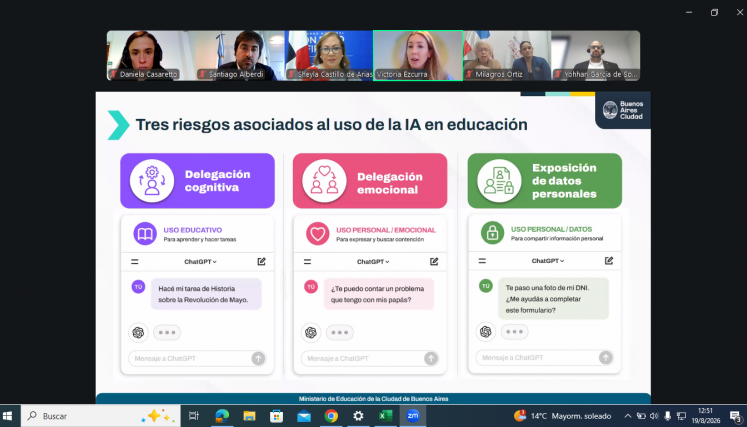747x427 pixels.
Task: Click the Buscar taskbar search box
Action: point(100,416)
